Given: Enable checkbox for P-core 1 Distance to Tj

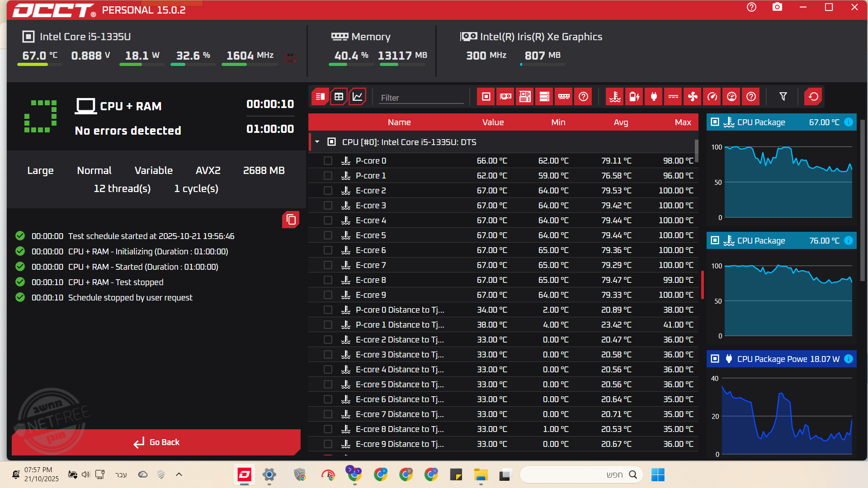Looking at the screenshot, I should 328,325.
